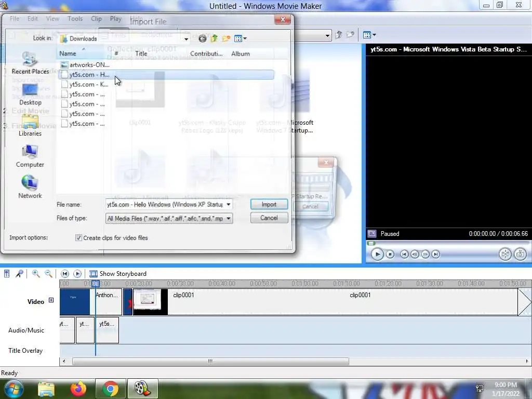Open Firefox from taskbar
This screenshot has width=532, height=399.
coord(78,389)
